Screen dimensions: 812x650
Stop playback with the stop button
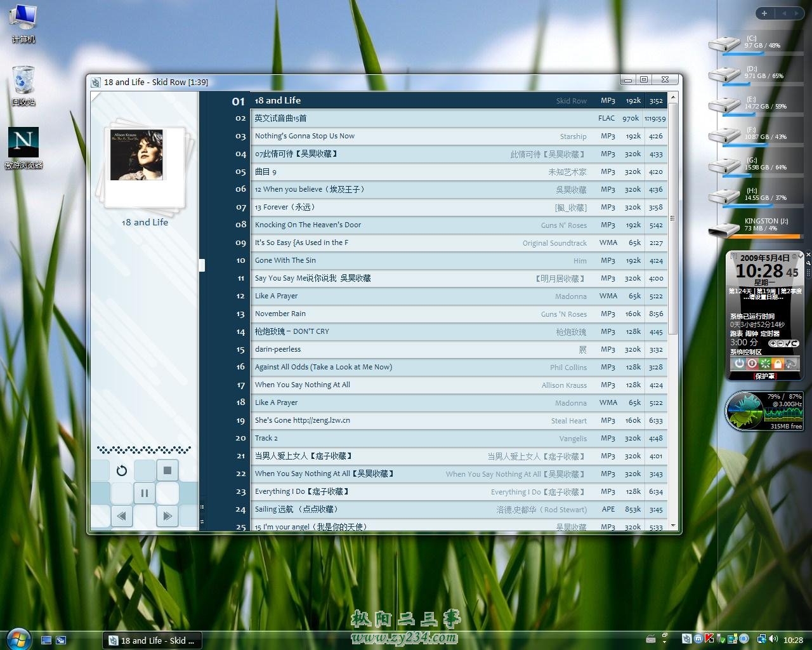tap(167, 470)
